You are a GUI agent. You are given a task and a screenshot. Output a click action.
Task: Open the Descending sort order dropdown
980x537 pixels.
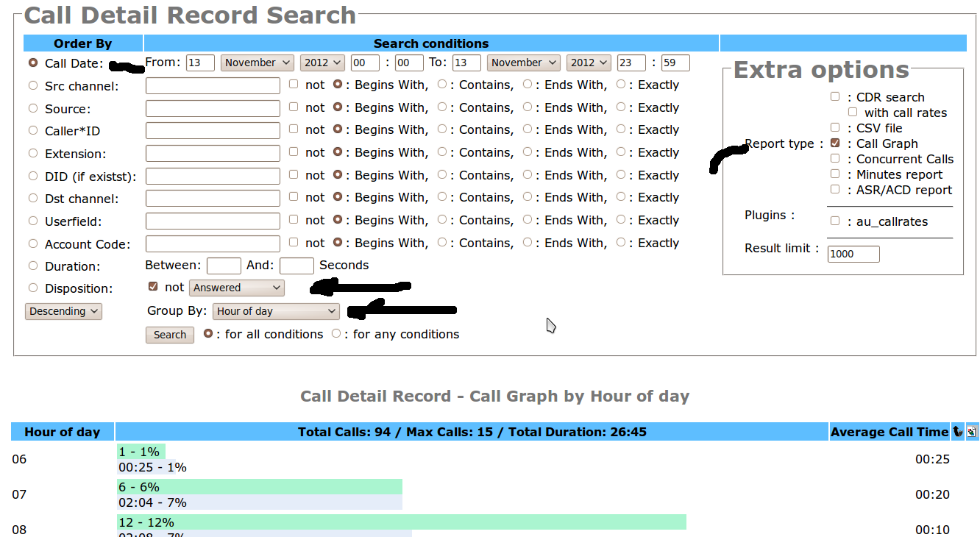pos(63,311)
